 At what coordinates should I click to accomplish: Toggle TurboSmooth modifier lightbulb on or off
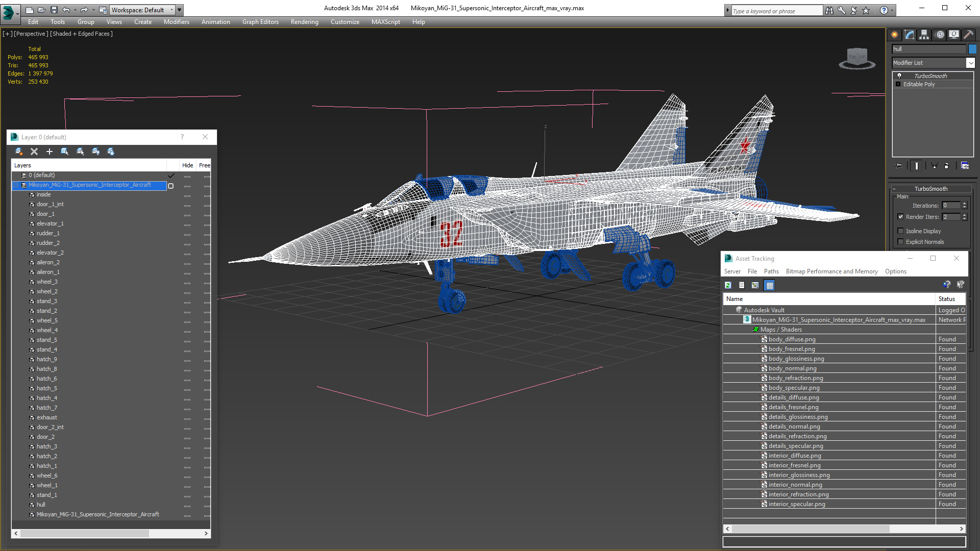(x=899, y=76)
